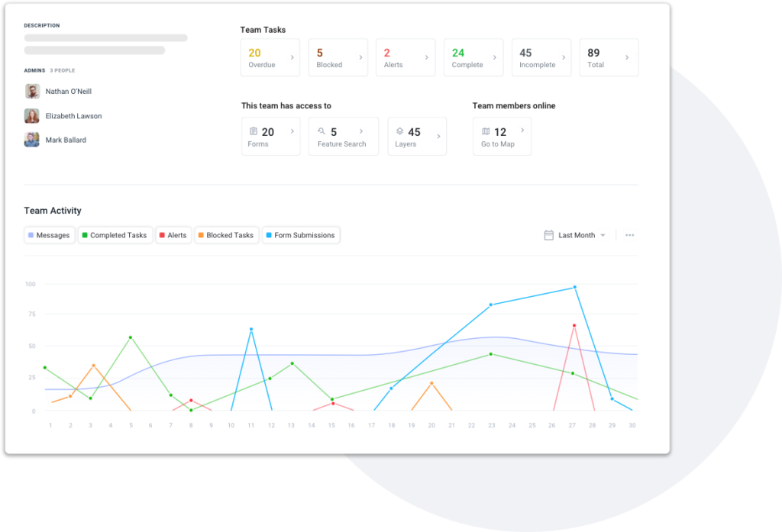Screen dimensions: 782x532
Task: Click the Form Submissions point at day 23
Action: [491, 305]
